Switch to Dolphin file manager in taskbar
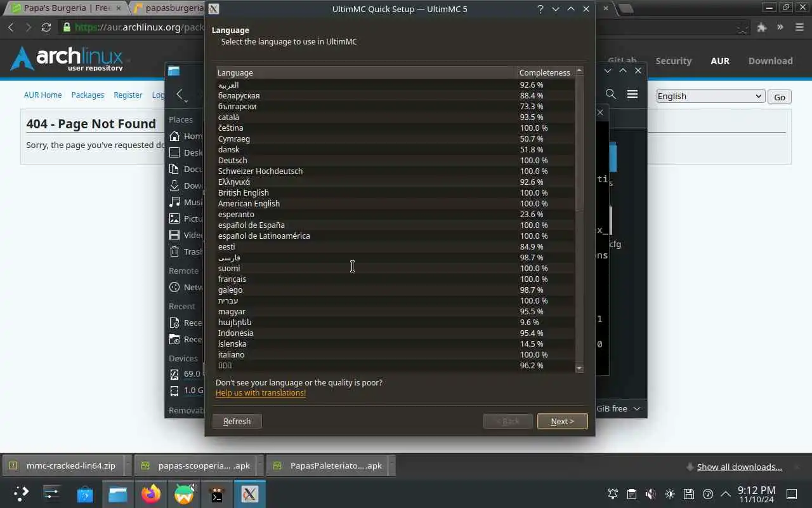 118,493
